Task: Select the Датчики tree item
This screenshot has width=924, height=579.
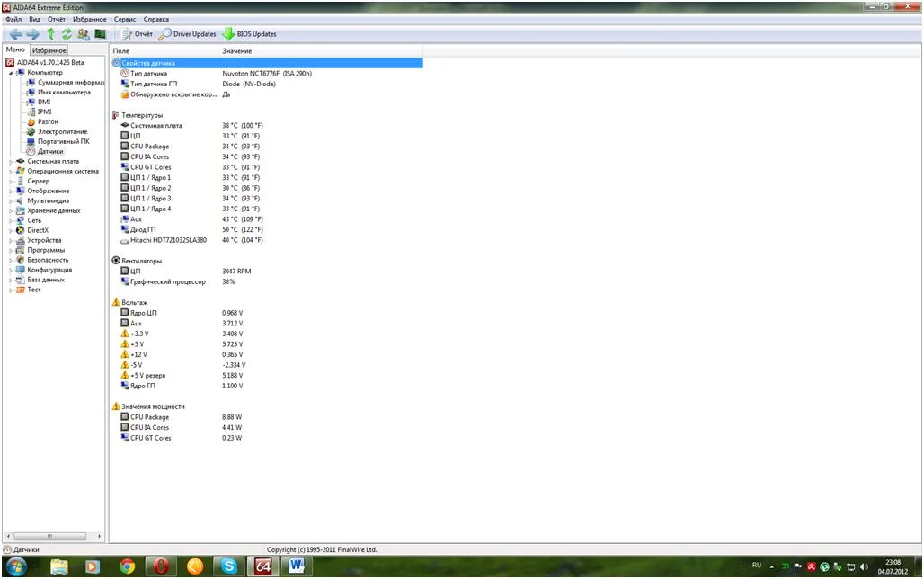Action: point(50,152)
